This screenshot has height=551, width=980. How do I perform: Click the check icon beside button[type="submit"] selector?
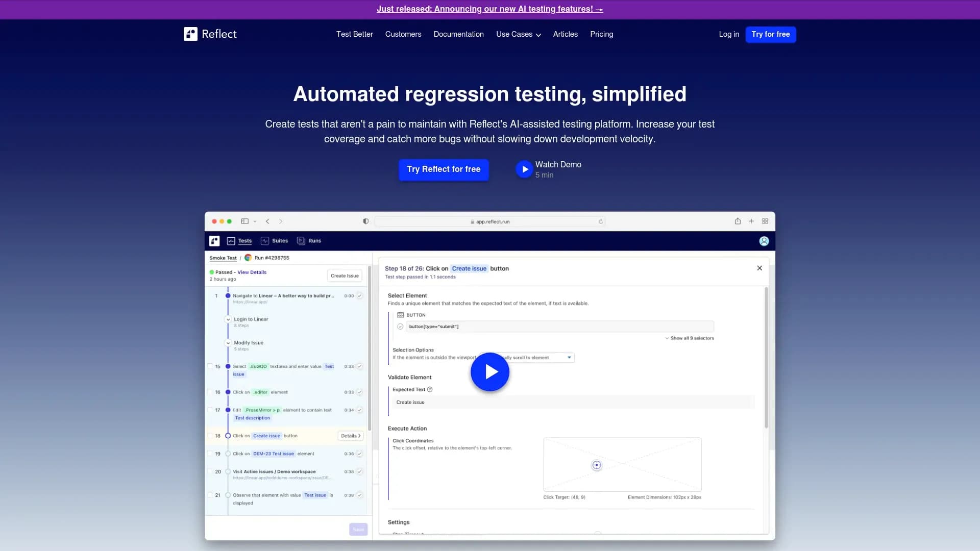click(x=400, y=327)
